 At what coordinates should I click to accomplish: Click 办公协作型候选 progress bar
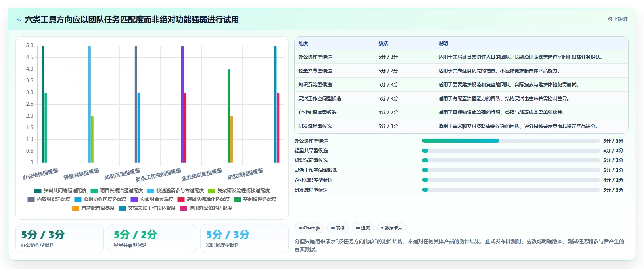(x=511, y=141)
